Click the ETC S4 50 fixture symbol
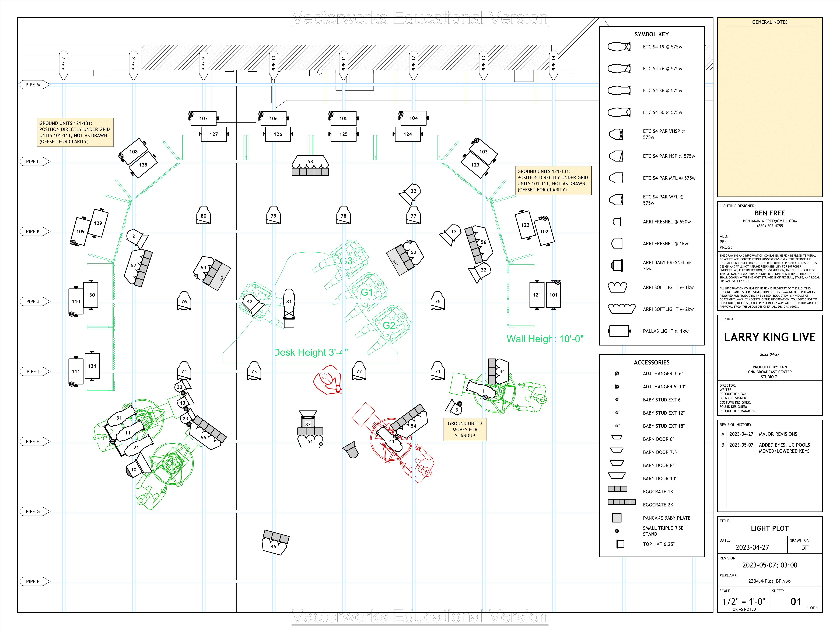The image size is (840, 630). 619,112
